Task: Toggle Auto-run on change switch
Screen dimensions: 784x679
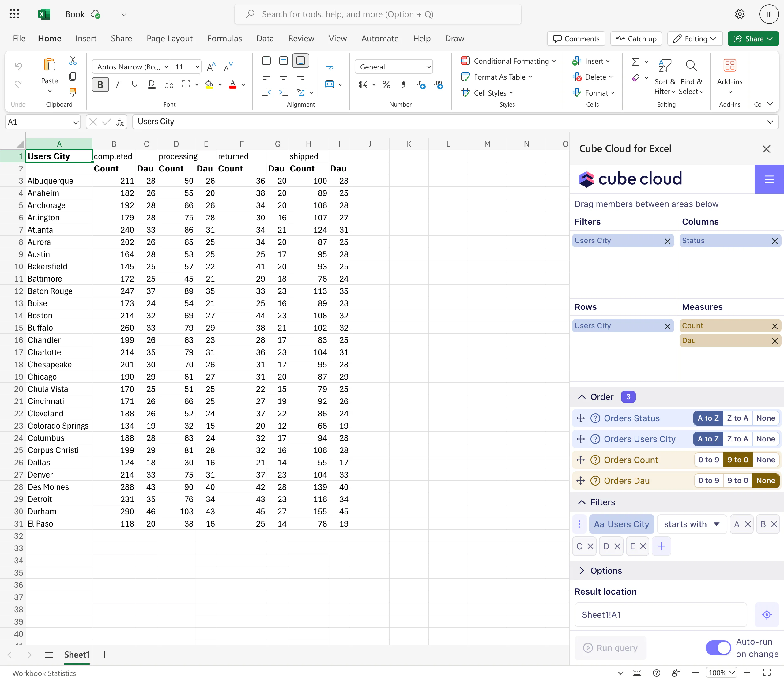Action: point(718,647)
